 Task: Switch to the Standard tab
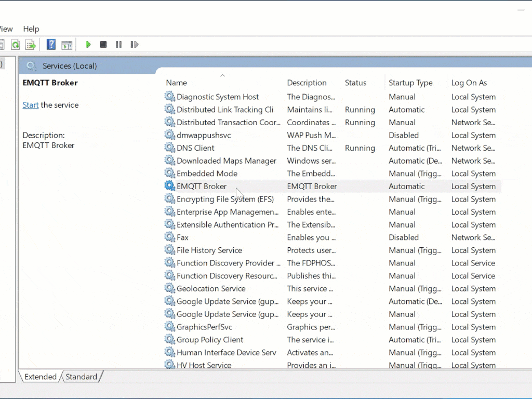click(81, 377)
